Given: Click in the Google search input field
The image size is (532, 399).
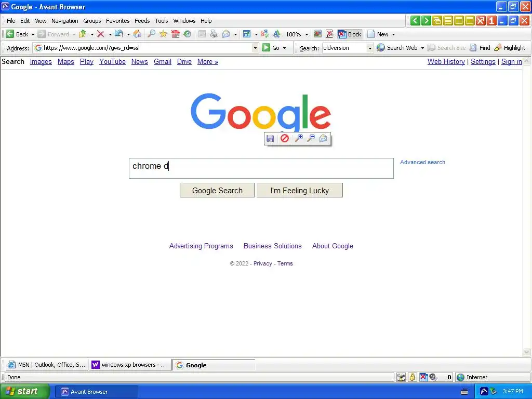Looking at the screenshot, I should tap(261, 168).
